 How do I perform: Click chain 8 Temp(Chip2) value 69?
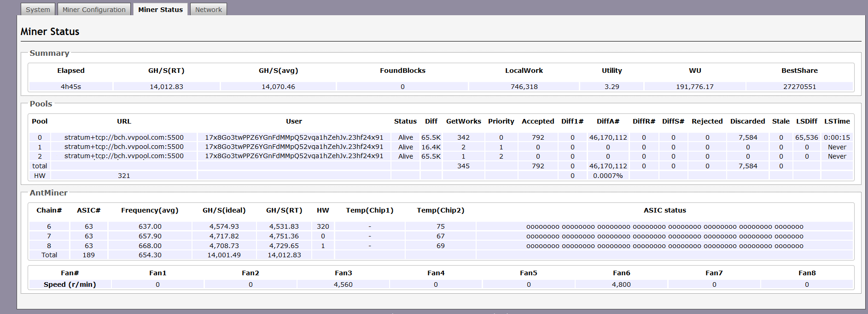(441, 246)
